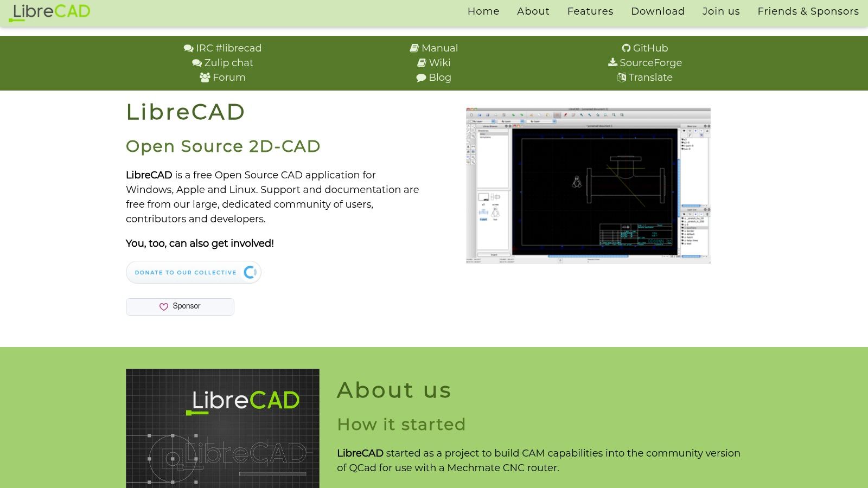Select Join us in navigation bar
868x488 pixels.
coord(721,11)
